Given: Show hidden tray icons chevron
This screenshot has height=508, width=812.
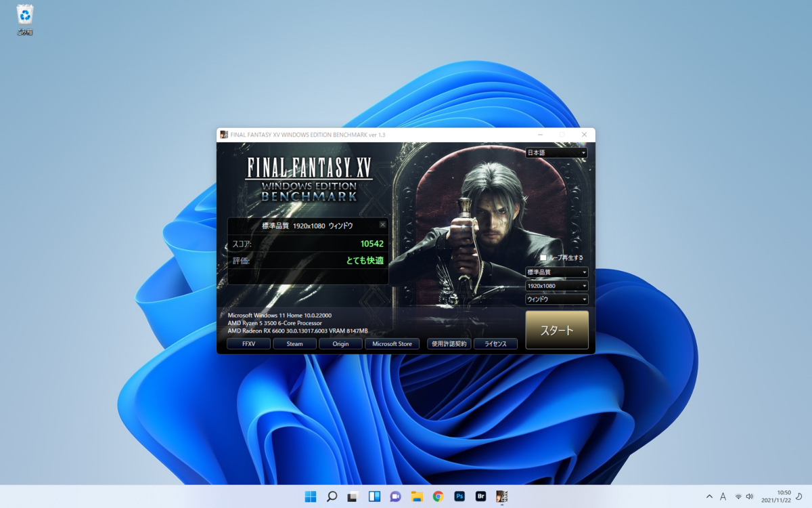Looking at the screenshot, I should click(x=709, y=496).
